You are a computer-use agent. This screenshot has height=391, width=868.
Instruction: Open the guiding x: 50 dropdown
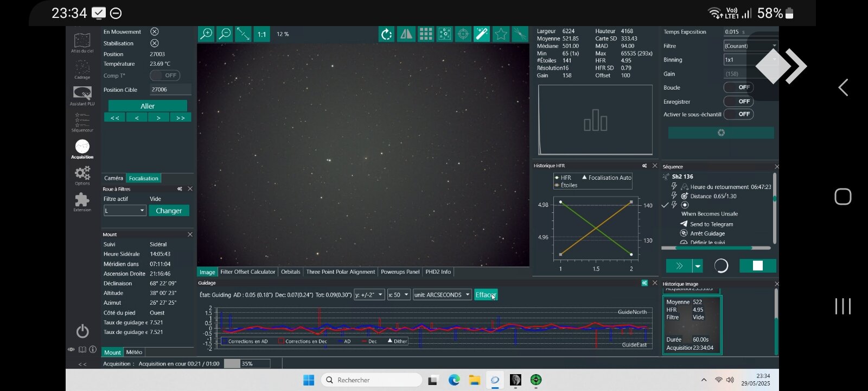[399, 295]
